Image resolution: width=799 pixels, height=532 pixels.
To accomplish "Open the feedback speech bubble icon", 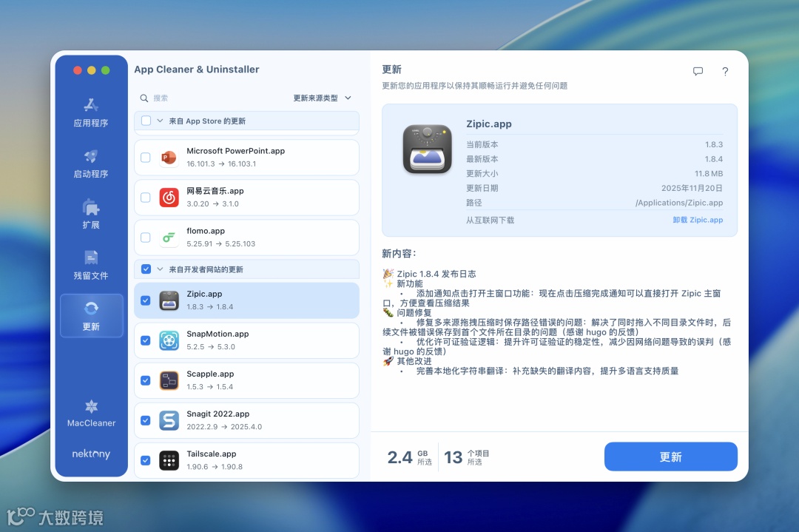I will tap(698, 71).
